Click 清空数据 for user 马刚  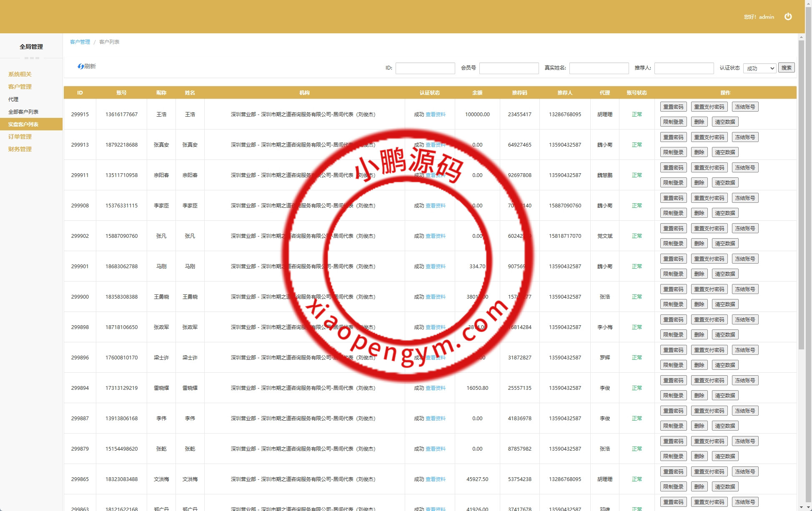coord(725,274)
